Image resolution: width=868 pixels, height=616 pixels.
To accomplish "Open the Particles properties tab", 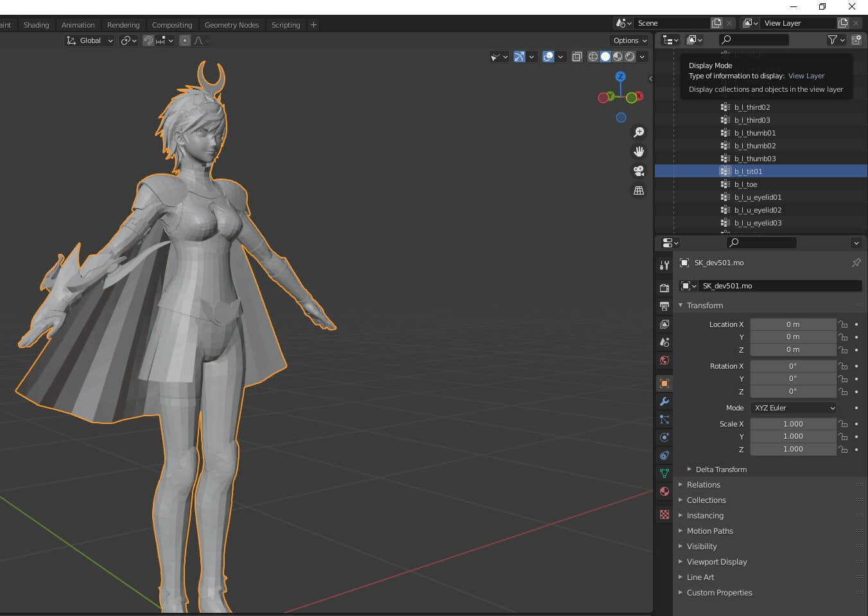I will point(664,419).
